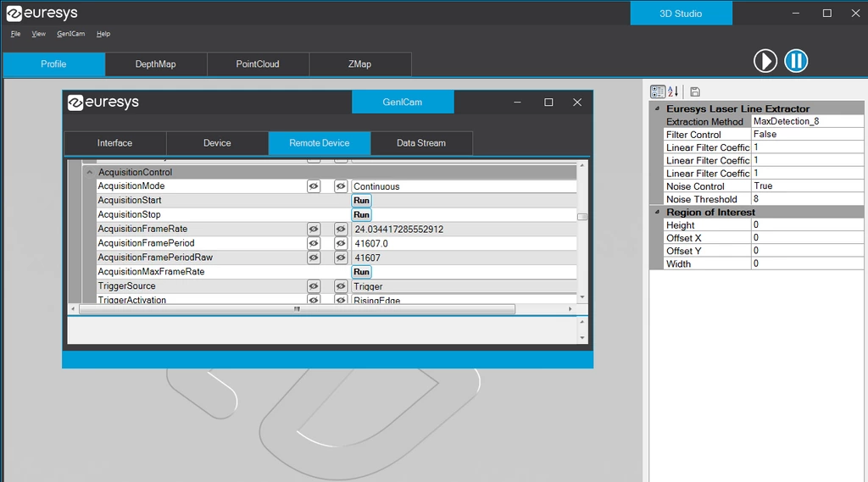
Task: Toggle second eye icon beside AcquisitionFrameRate value
Action: tap(341, 230)
